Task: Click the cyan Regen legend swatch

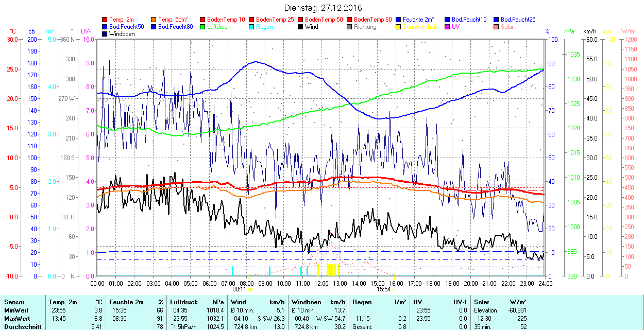Action: coord(252,27)
